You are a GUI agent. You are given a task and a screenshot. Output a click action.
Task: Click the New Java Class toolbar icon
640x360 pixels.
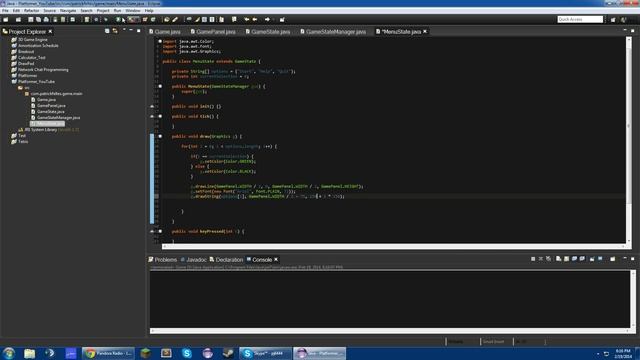pyautogui.click(x=153, y=20)
